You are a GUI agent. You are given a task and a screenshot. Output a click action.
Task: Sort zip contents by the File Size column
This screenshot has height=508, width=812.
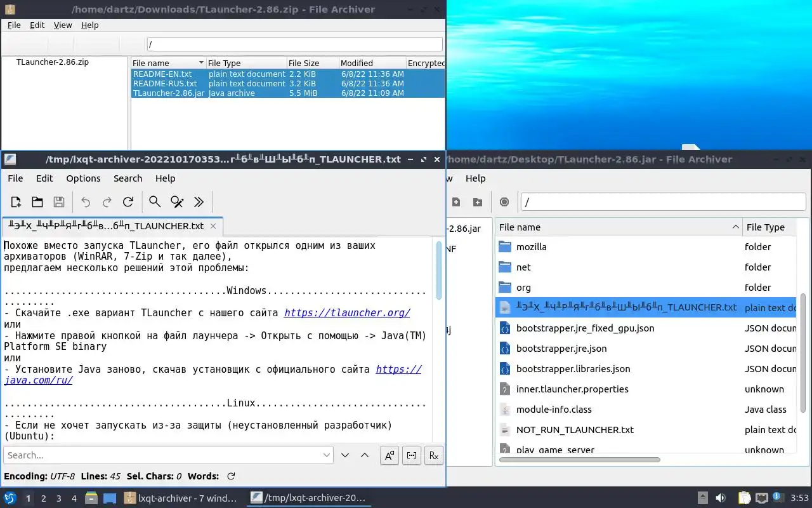(312, 63)
